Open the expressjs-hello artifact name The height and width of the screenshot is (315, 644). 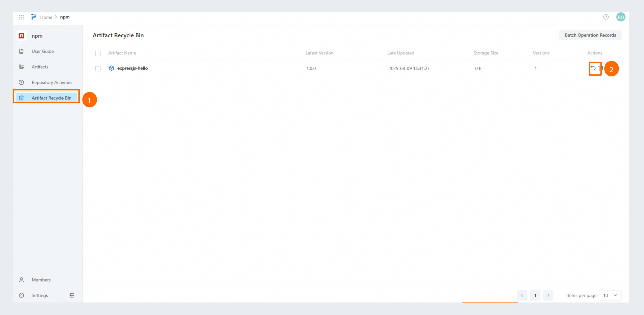132,68
